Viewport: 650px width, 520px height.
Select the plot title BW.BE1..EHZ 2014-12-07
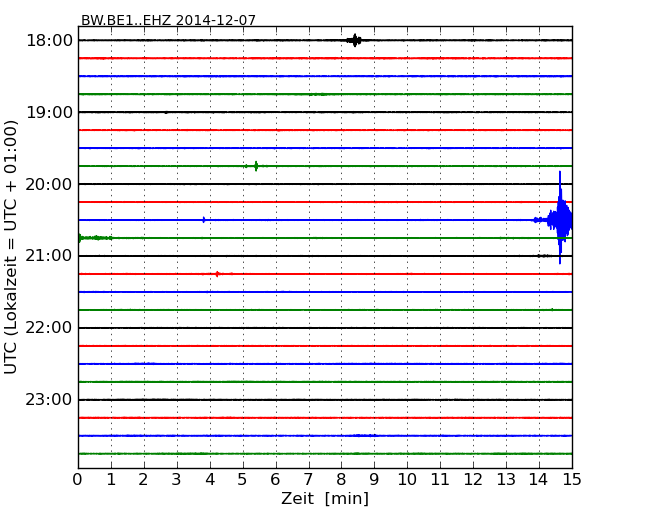(168, 20)
